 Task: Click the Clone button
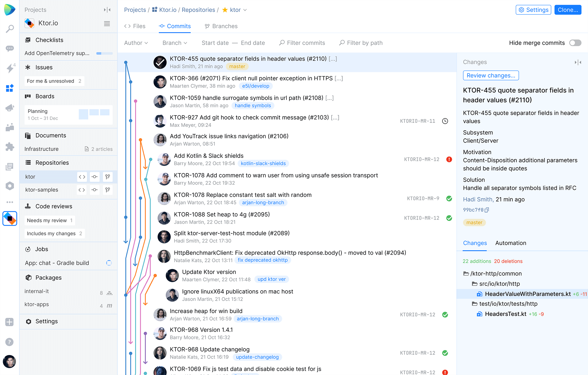[568, 10]
